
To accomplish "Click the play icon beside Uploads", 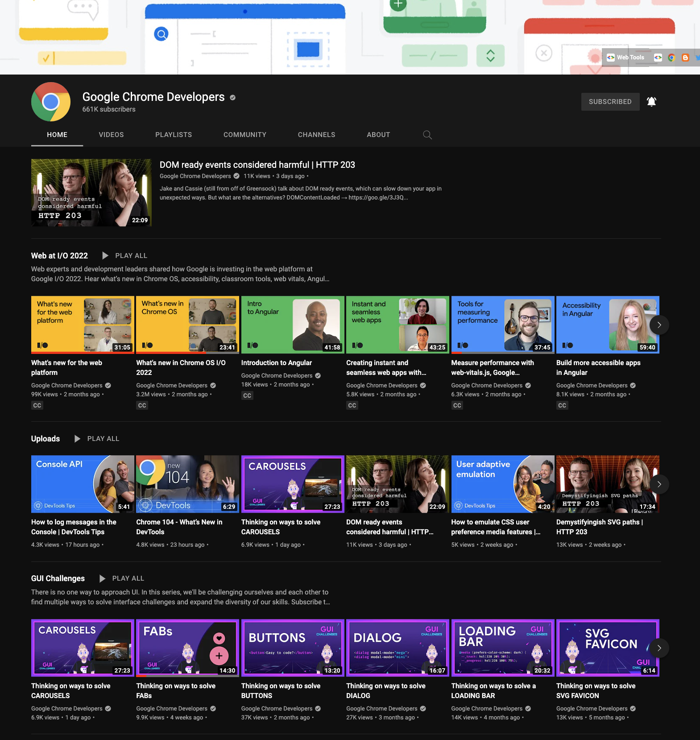I will (x=77, y=439).
